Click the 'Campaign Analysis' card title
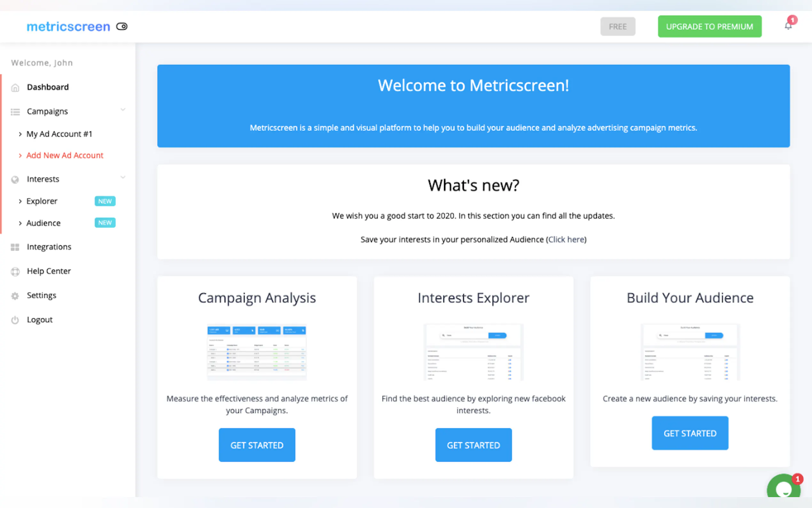Screen dimensions: 812x508 [x=257, y=298]
